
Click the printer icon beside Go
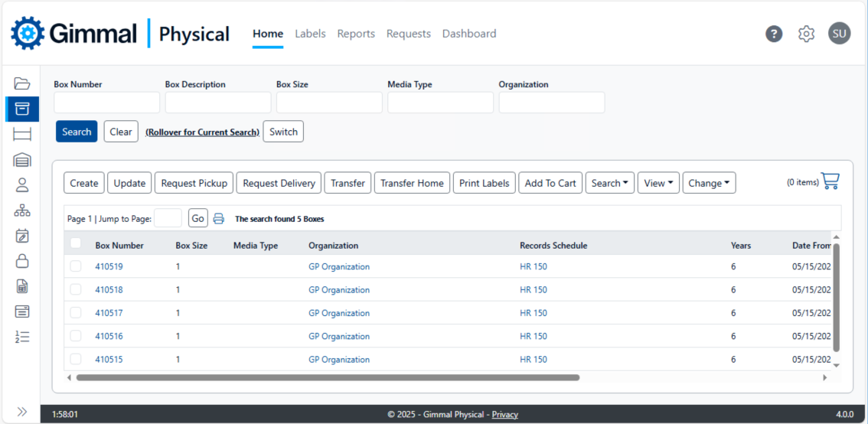click(x=219, y=219)
